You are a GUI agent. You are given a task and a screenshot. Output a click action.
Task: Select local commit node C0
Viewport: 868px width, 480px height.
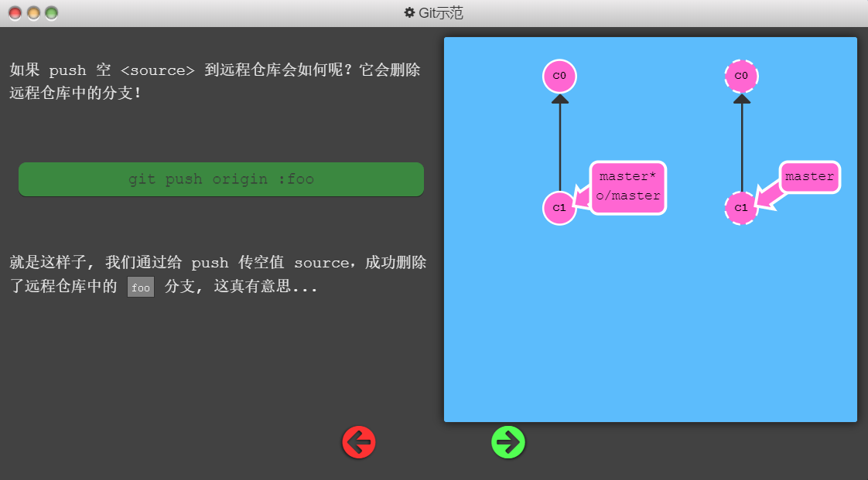pyautogui.click(x=559, y=77)
